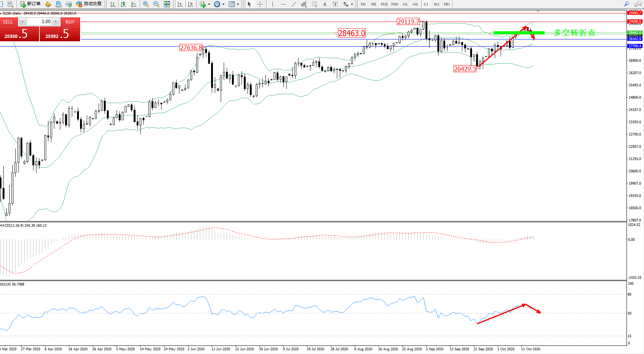The image size is (644, 354).
Task: Toggle AutoTrading (自动交易) on or off
Action: (x=89, y=4)
